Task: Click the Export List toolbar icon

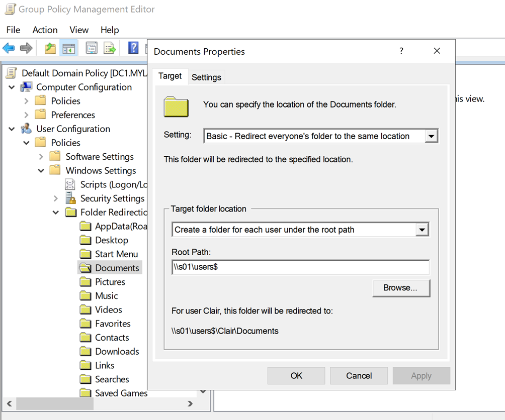Action: (x=110, y=48)
